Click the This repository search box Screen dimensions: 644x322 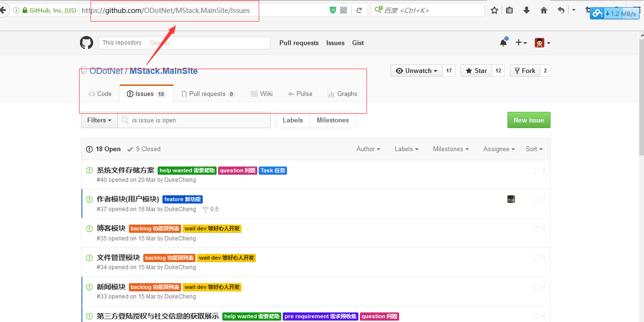(208, 43)
